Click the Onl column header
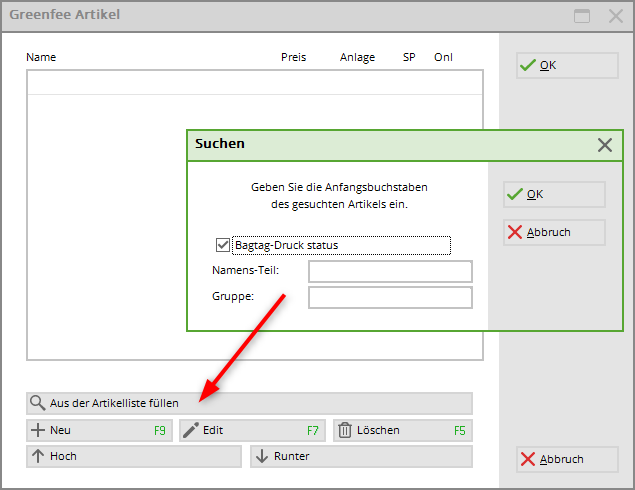 [443, 57]
